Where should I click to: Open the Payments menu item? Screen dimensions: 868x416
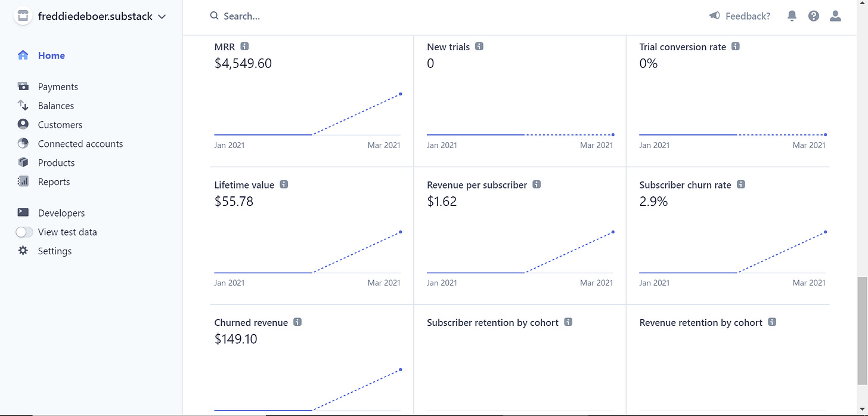pyautogui.click(x=58, y=87)
